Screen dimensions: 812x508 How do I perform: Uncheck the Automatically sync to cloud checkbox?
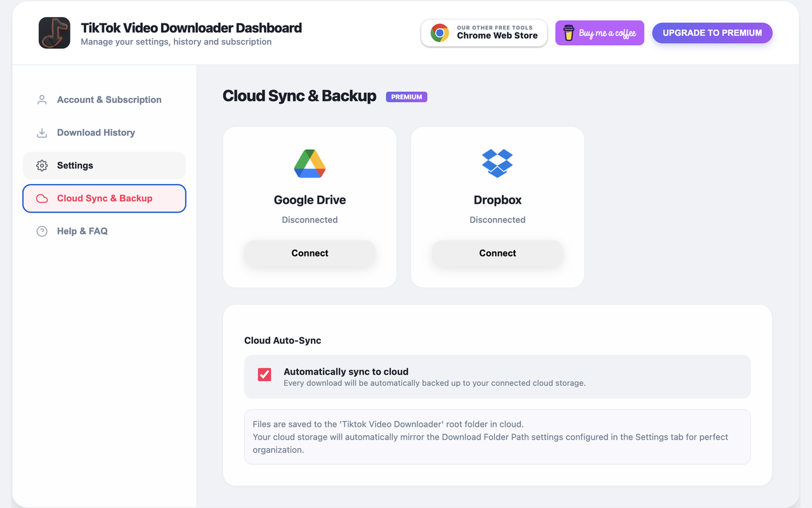click(265, 375)
